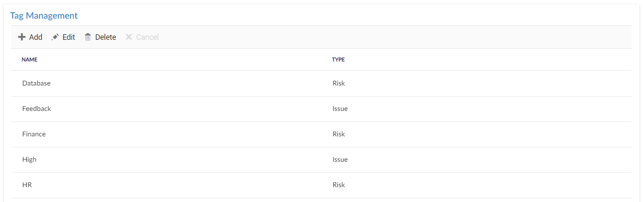The height and width of the screenshot is (202, 644).
Task: Select the HR tag row
Action: click(x=321, y=185)
